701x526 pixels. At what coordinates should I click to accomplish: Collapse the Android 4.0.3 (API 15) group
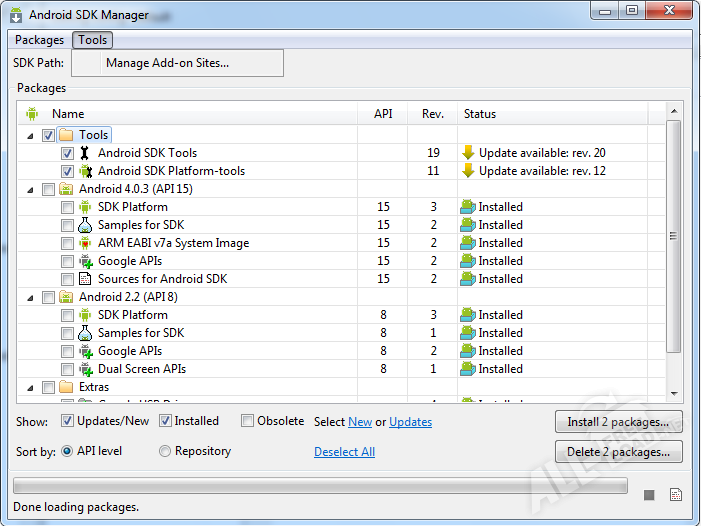click(x=30, y=189)
